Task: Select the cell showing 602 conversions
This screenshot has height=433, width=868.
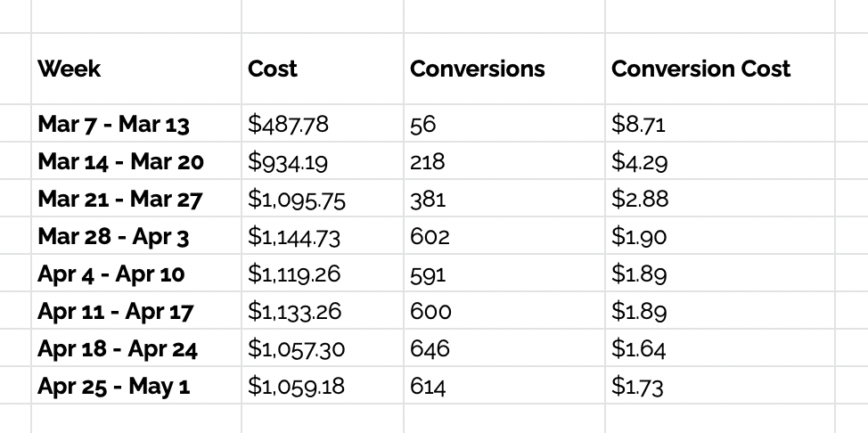Action: 504,236
